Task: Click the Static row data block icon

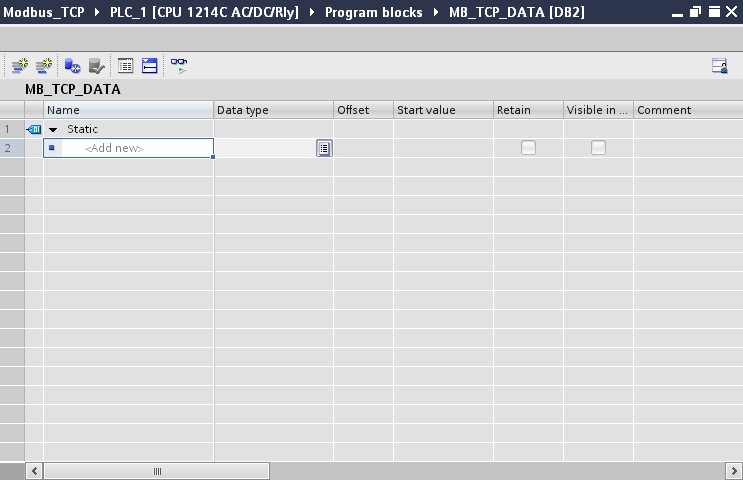Action: (x=34, y=129)
